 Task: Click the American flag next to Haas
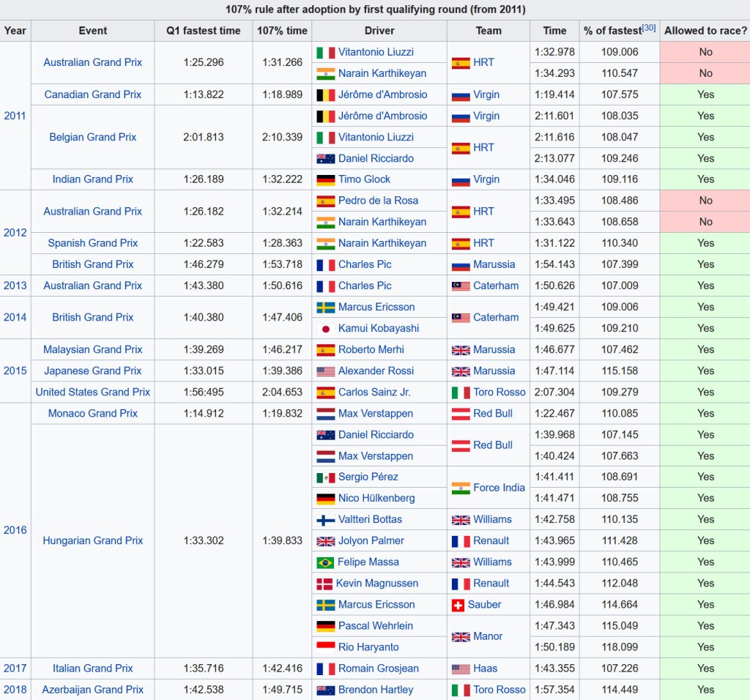pyautogui.click(x=461, y=669)
